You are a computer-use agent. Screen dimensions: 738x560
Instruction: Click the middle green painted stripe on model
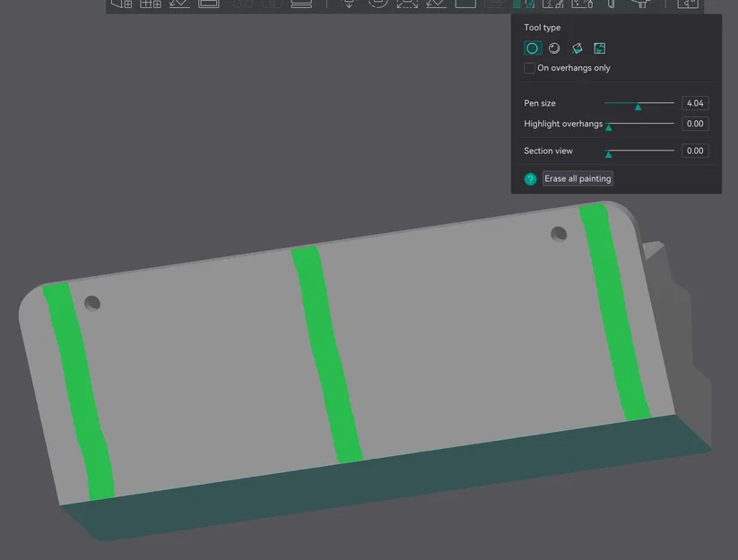coord(327,355)
